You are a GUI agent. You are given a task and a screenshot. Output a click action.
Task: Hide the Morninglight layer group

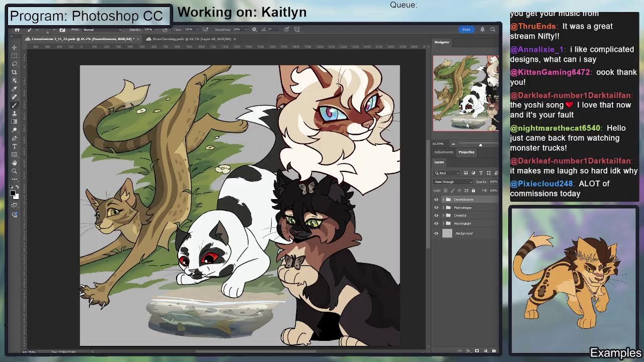point(436,223)
